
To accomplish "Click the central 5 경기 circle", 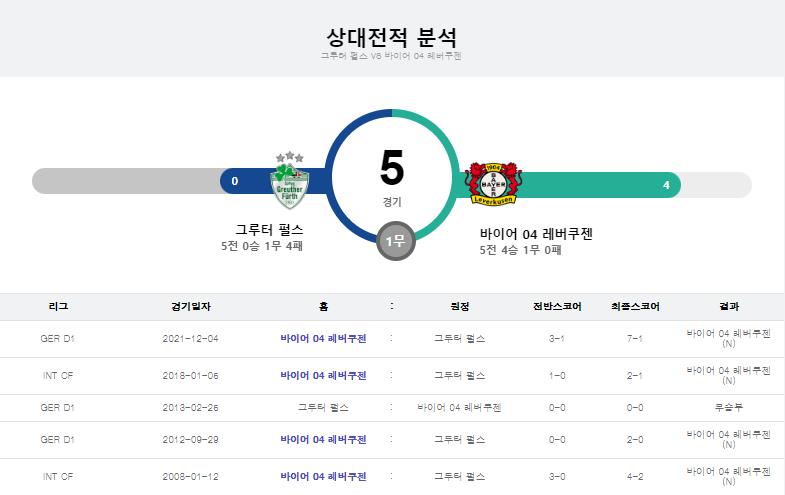I will pyautogui.click(x=392, y=176).
